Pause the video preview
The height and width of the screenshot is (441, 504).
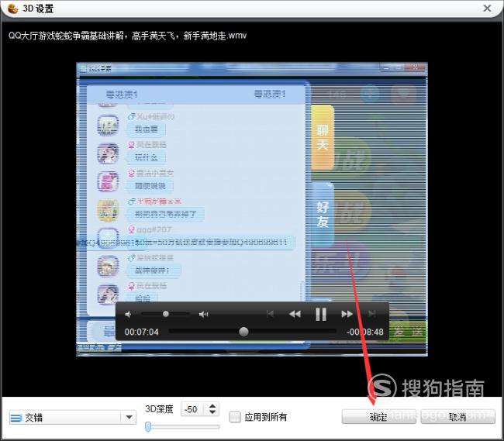(321, 314)
